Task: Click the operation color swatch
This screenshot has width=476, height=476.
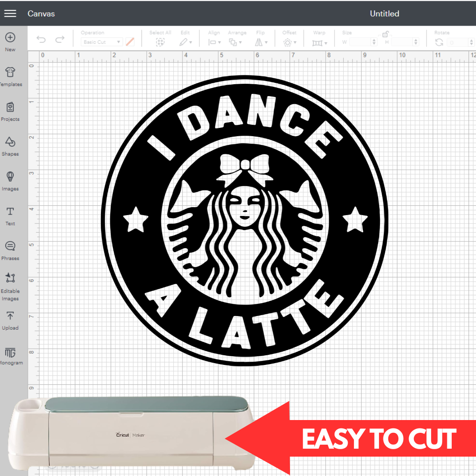Action: coord(130,42)
